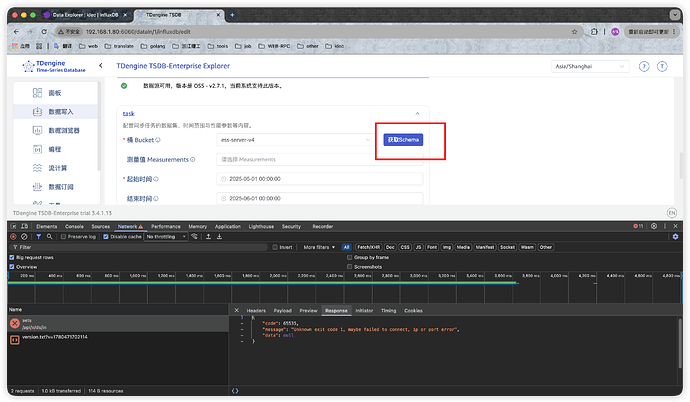Open the golang bookmarks folder
Image resolution: width=690 pixels, height=402 pixels.
(153, 46)
